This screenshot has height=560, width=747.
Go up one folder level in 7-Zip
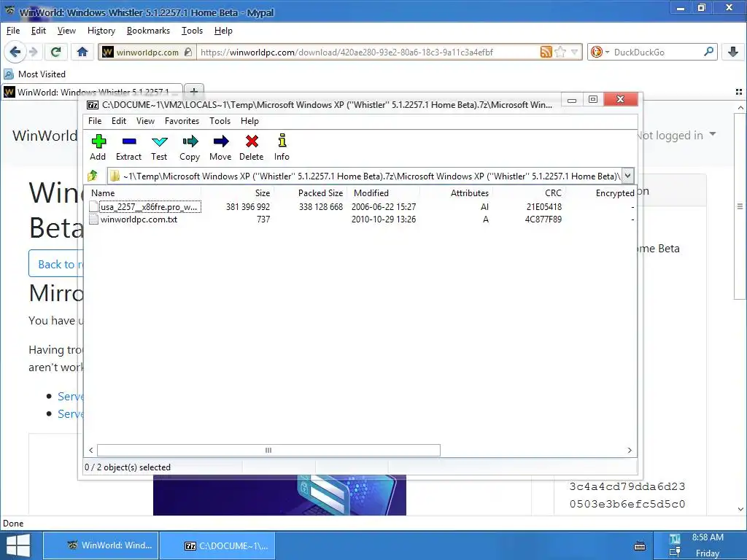[x=93, y=176]
